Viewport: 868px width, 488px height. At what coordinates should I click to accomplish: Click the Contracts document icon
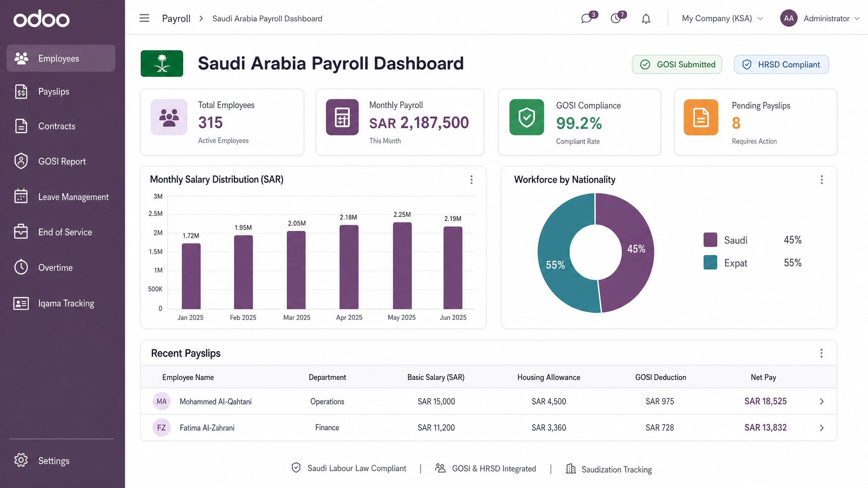21,126
